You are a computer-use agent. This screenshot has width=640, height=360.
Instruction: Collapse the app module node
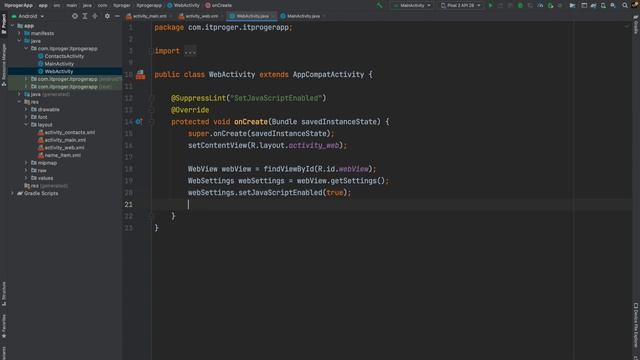point(12,25)
